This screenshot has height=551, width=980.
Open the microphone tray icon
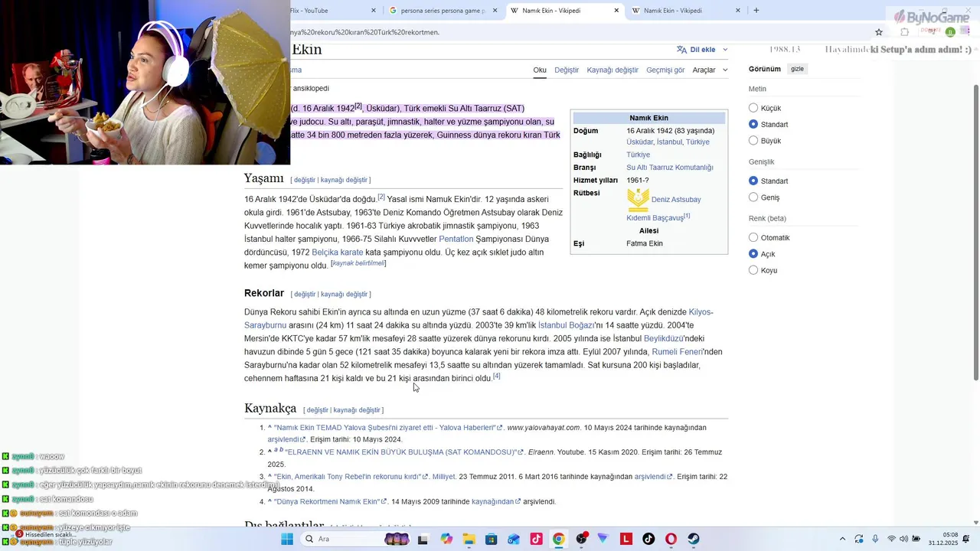click(x=875, y=539)
